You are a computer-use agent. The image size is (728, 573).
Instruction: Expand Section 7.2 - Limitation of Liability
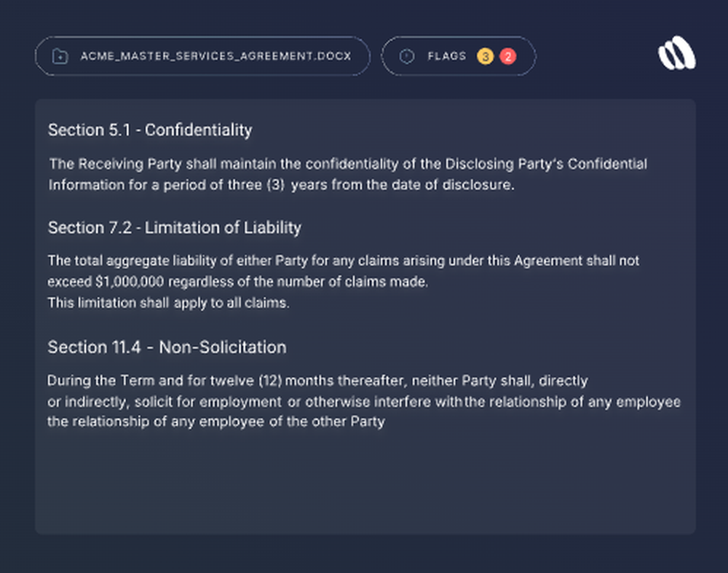coord(175,228)
